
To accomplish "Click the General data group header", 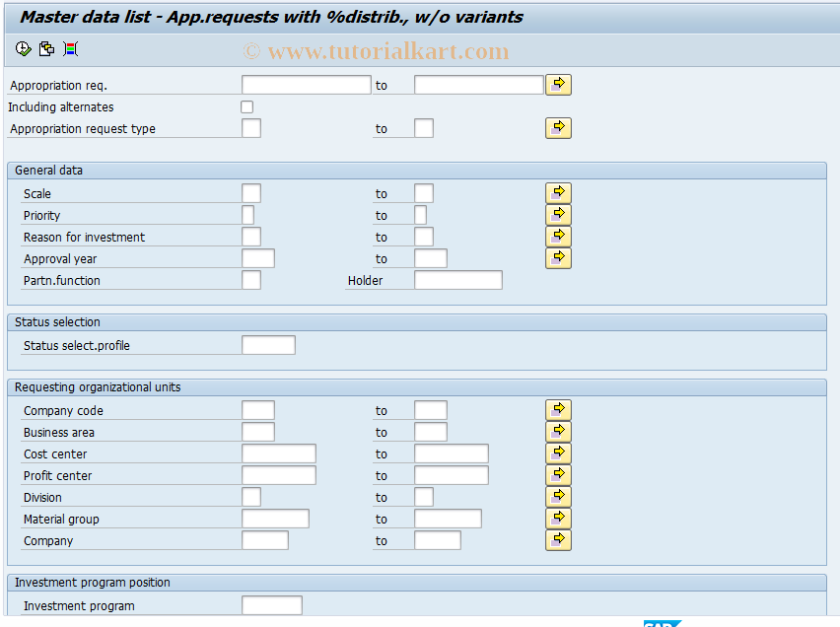I will [x=417, y=171].
